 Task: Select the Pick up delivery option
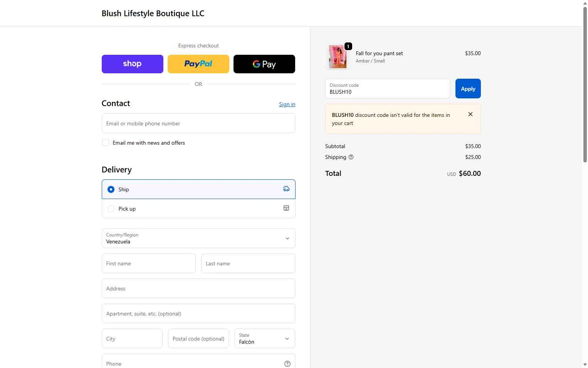[x=198, y=209]
